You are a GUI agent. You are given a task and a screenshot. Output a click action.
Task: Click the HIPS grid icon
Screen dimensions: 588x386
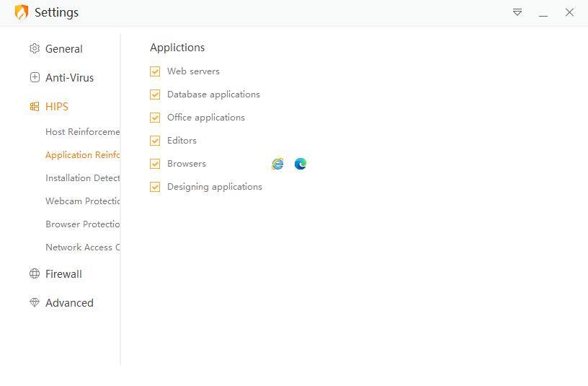(x=35, y=107)
